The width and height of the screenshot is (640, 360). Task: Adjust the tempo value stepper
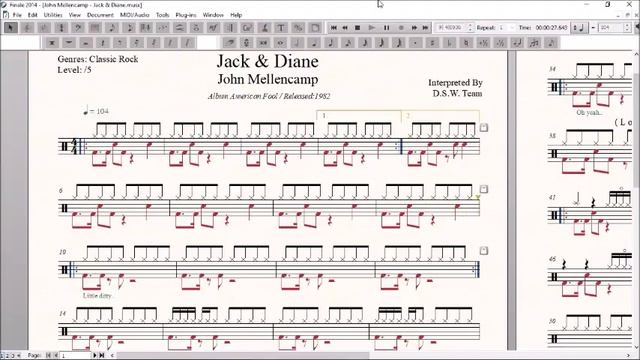coord(628,28)
